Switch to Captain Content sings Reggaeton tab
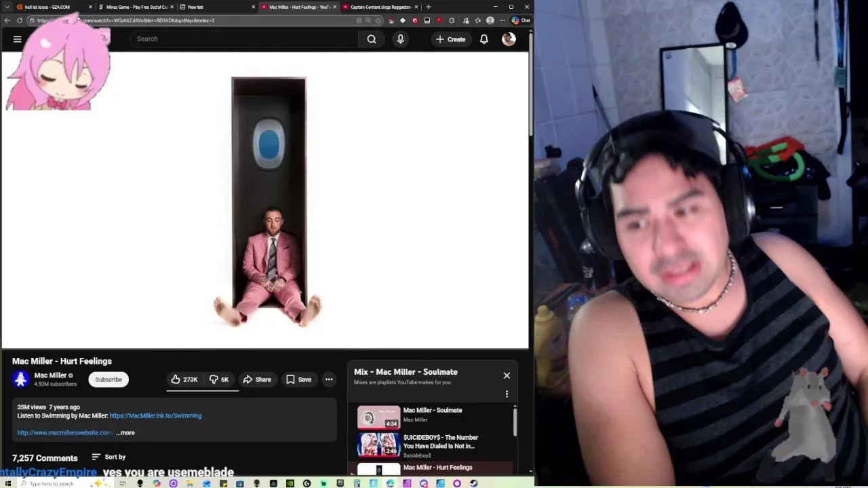Viewport: 868px width, 488px height. [380, 7]
